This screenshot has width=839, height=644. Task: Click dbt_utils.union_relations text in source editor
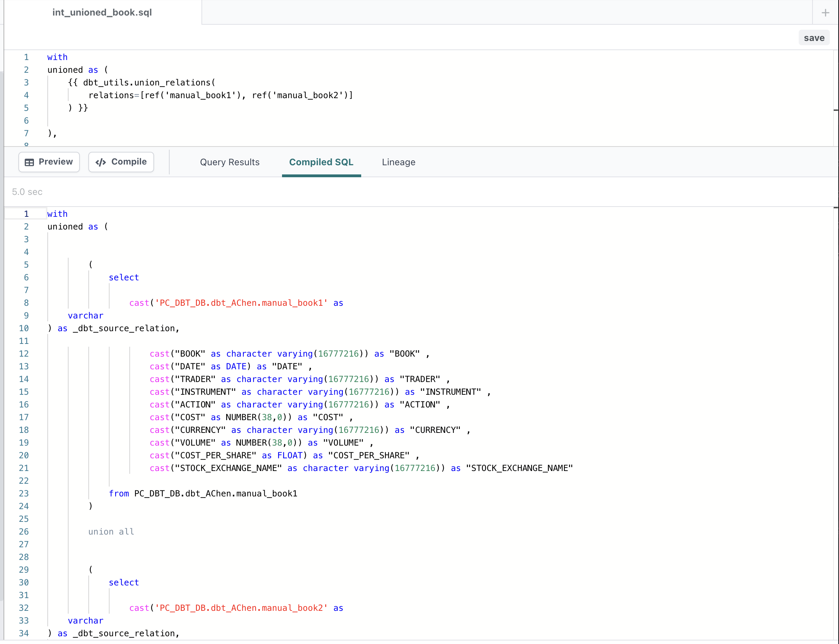click(147, 82)
